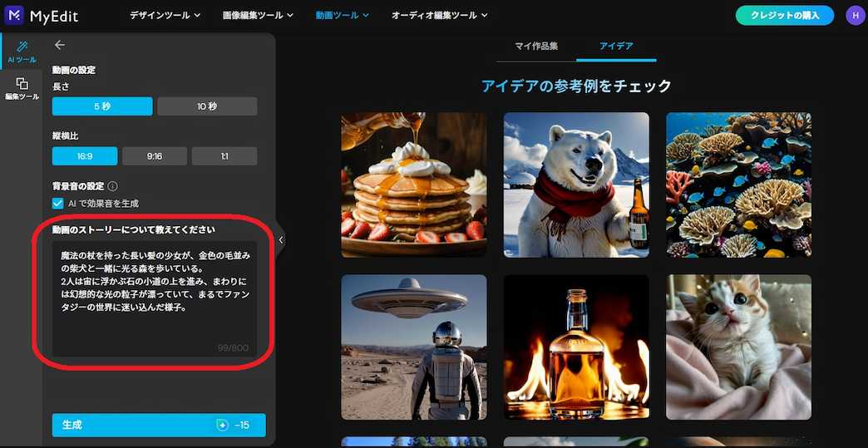Choose the 1:1 aspect ratio
Viewport: 868px width, 448px height.
coord(224,156)
